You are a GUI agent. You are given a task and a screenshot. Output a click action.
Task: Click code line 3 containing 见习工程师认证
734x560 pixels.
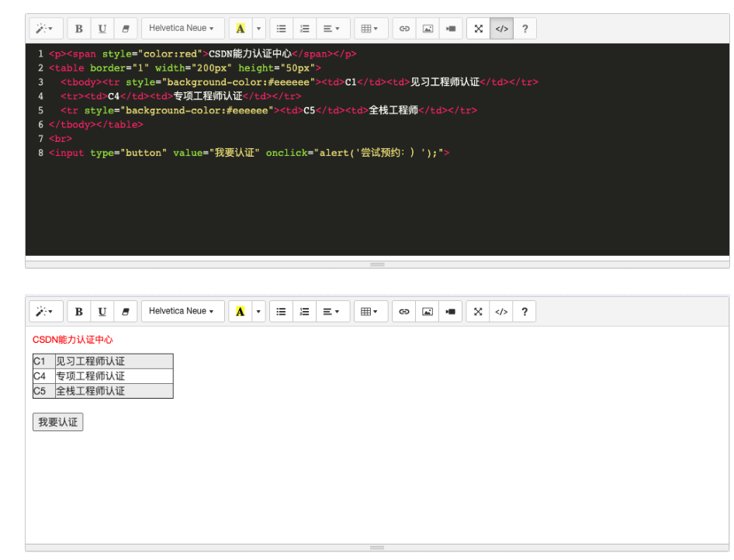299,82
